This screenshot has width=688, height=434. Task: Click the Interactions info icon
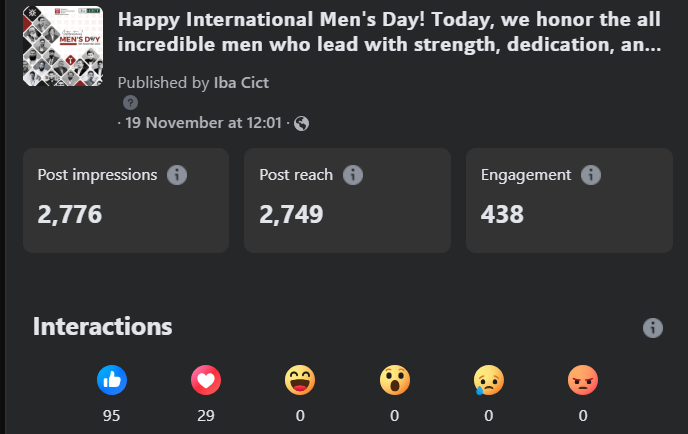(x=653, y=328)
